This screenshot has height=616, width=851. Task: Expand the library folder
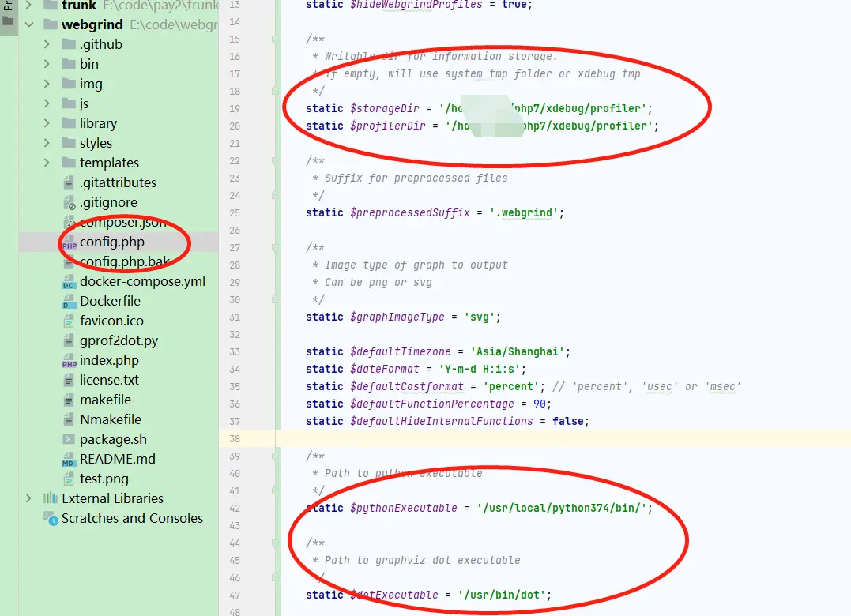(47, 123)
